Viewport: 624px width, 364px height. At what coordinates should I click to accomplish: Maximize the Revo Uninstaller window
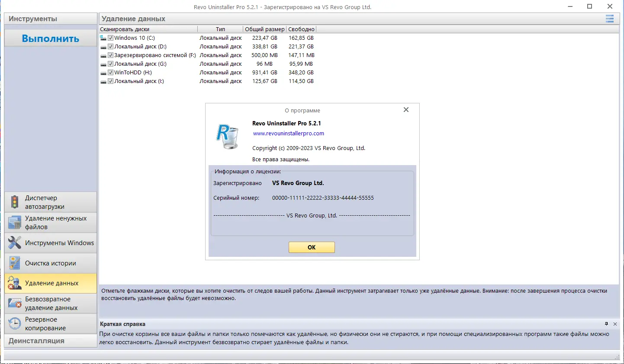(x=589, y=6)
